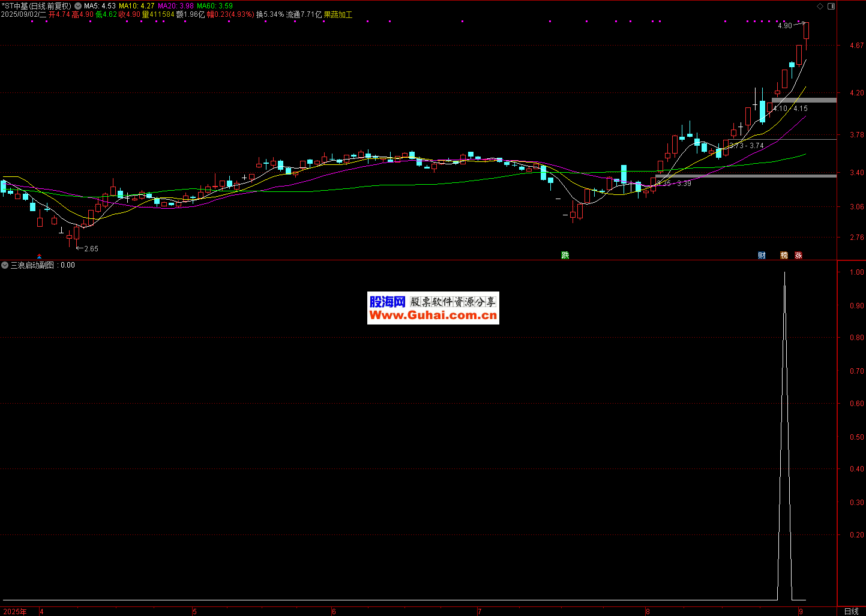
Task: Select the MA5: 4.53 label
Action: click(100, 6)
